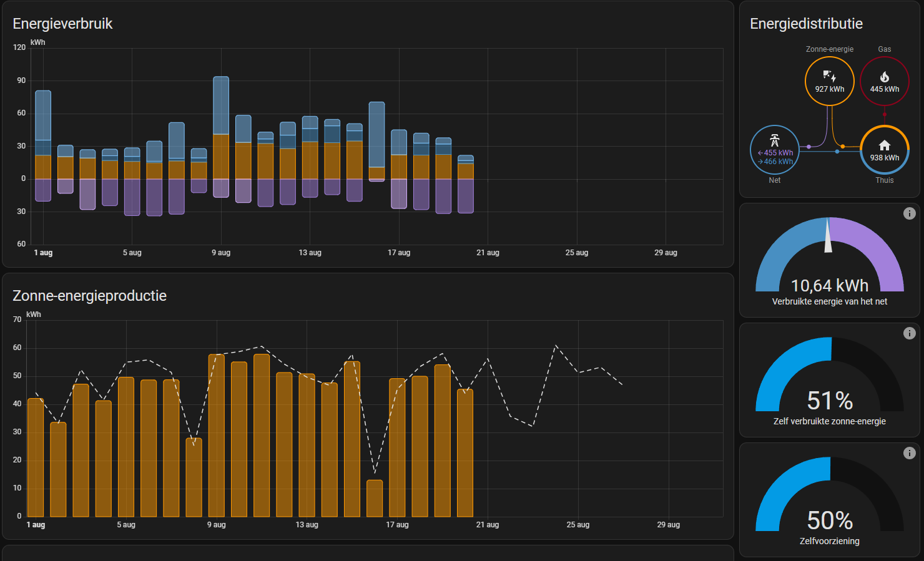This screenshot has height=561, width=924.
Task: Click the 51% self-consumed solar gauge
Action: pos(829,400)
